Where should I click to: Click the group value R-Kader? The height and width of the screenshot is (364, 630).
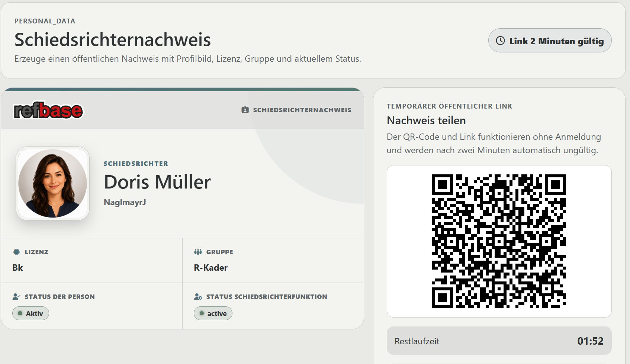click(x=210, y=267)
